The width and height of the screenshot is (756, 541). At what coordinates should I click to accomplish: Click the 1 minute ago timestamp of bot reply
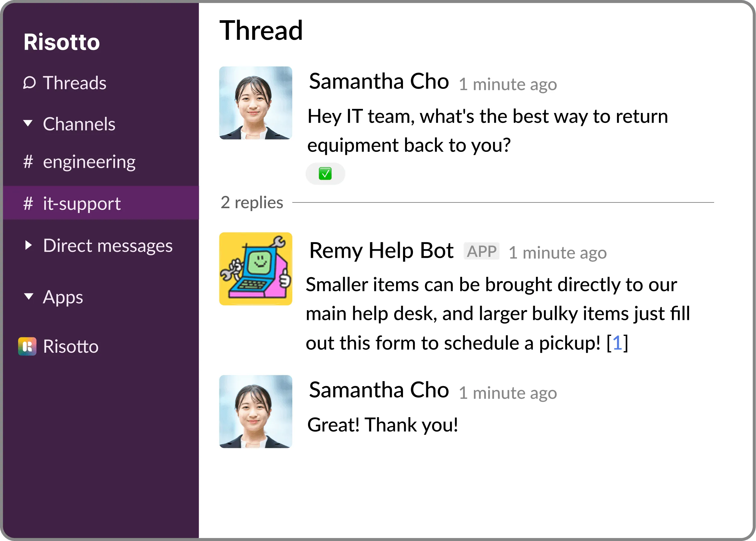[x=557, y=252]
